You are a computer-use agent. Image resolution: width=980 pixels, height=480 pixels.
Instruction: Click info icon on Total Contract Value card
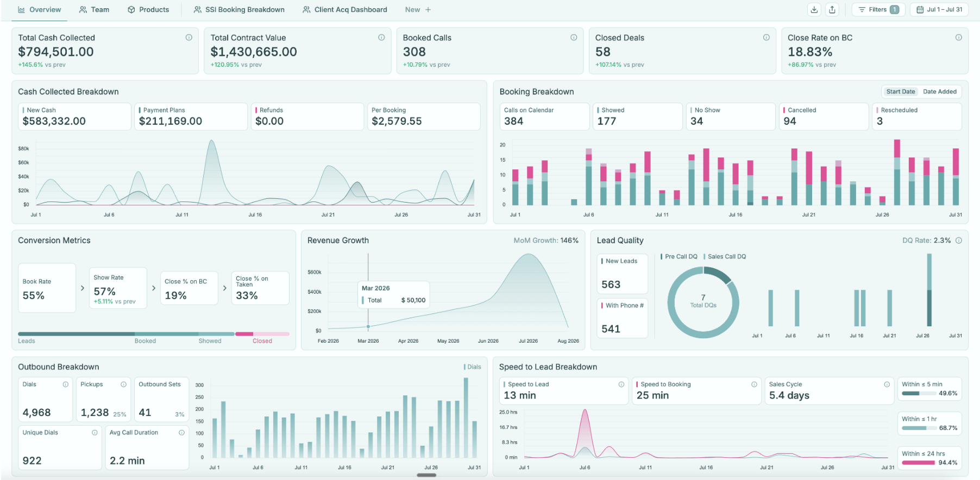pos(381,37)
